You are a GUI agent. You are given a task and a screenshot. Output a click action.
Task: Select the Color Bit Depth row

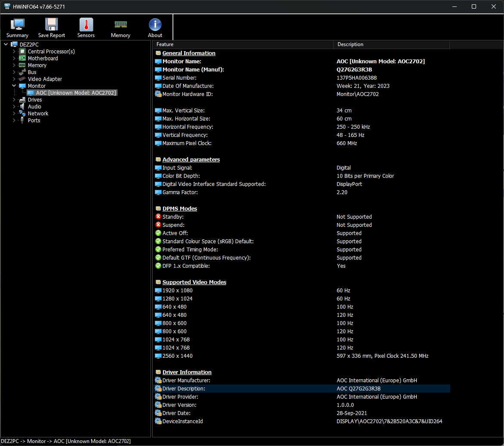coord(302,176)
